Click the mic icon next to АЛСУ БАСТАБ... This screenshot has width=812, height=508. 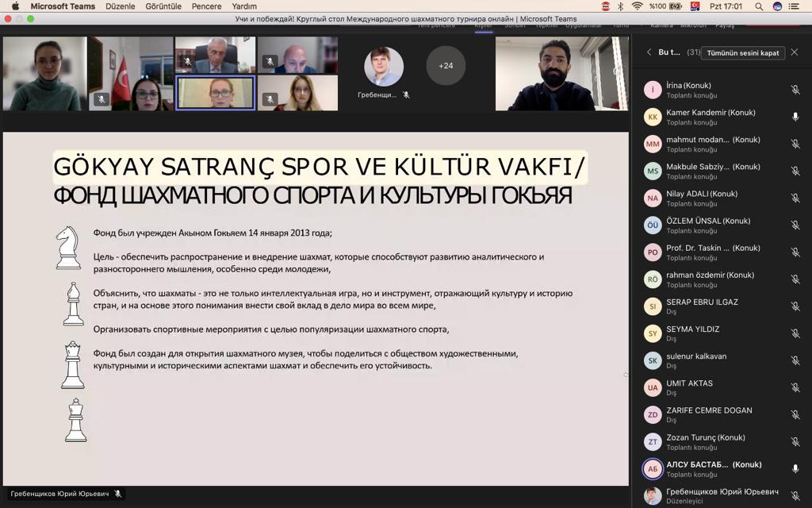(795, 469)
